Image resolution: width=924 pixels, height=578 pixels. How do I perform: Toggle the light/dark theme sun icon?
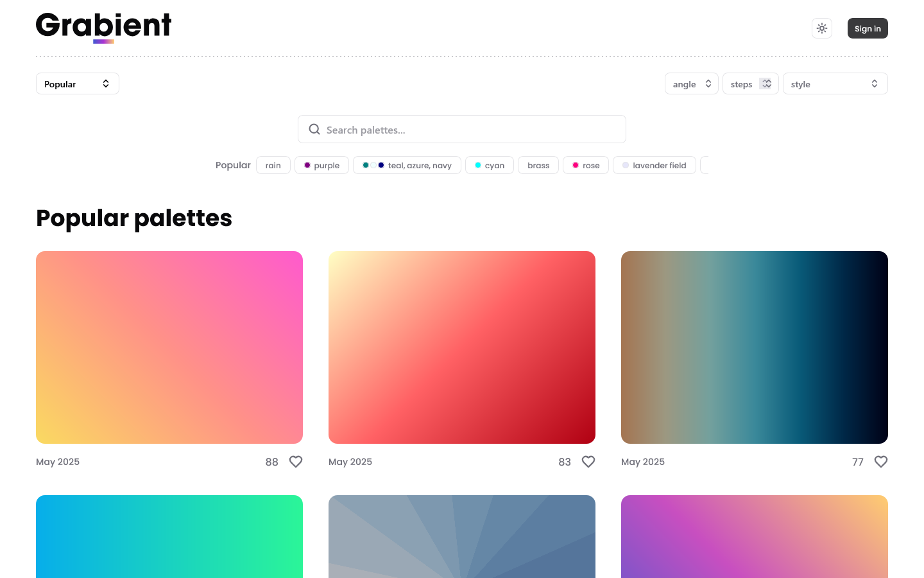(822, 28)
